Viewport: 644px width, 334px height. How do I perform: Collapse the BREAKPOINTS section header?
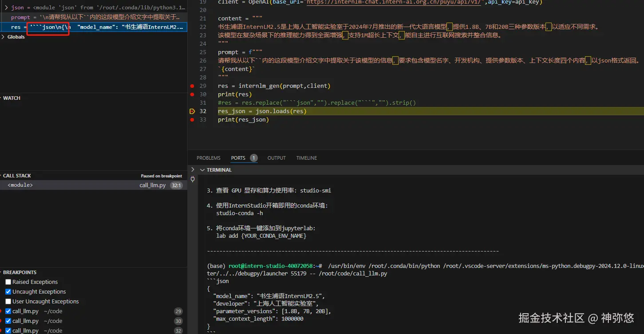click(x=20, y=272)
